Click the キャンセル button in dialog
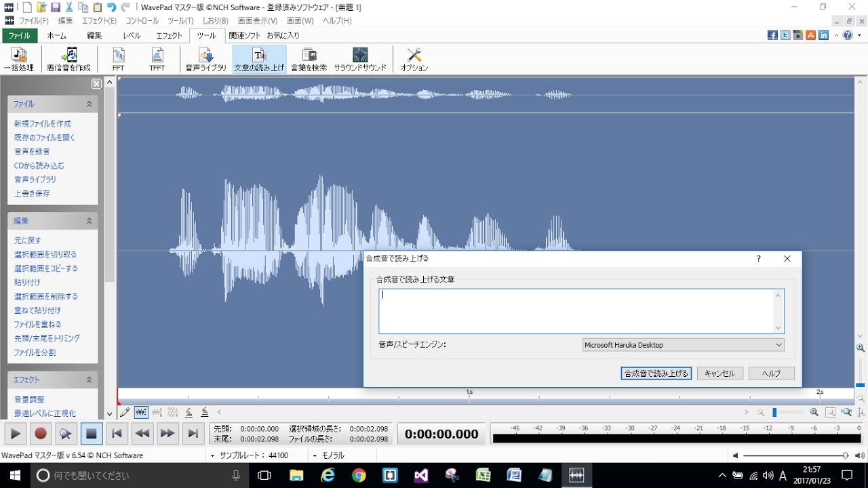 click(720, 373)
